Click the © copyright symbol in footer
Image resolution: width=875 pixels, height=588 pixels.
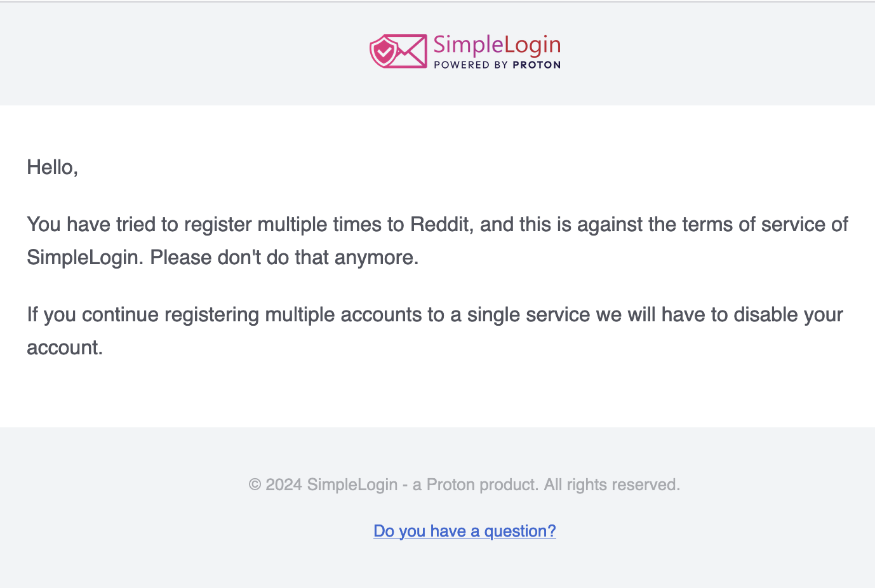point(255,485)
